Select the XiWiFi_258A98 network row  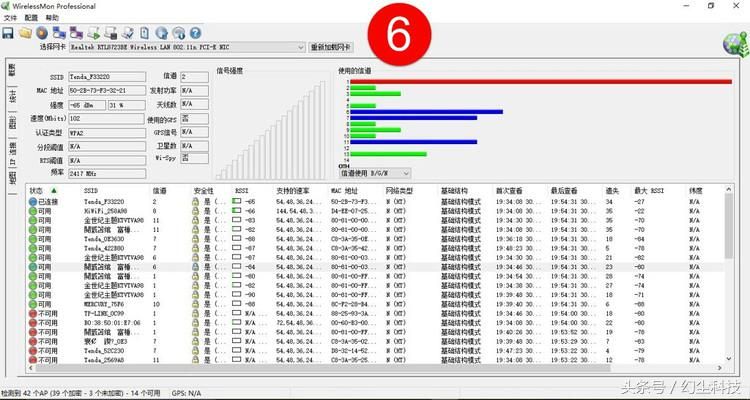click(376, 211)
